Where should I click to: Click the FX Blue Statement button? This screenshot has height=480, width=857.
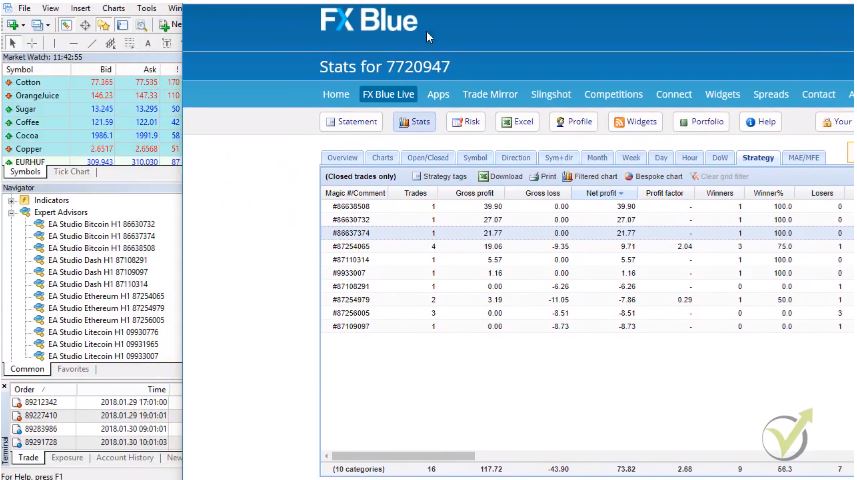[351, 122]
